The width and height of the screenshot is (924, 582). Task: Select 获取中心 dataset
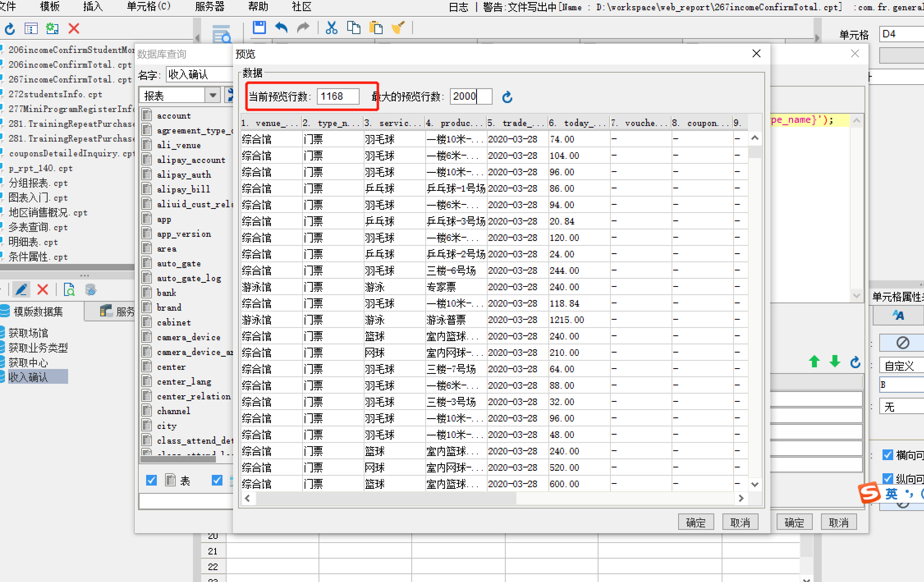28,362
